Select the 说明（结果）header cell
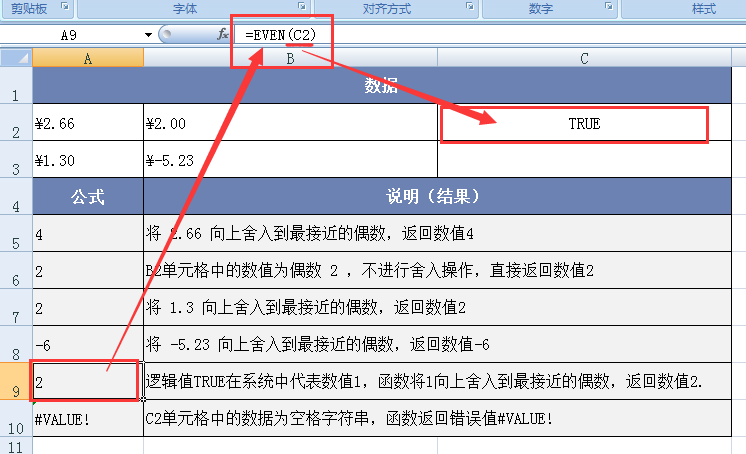746x454 pixels. 437,197
